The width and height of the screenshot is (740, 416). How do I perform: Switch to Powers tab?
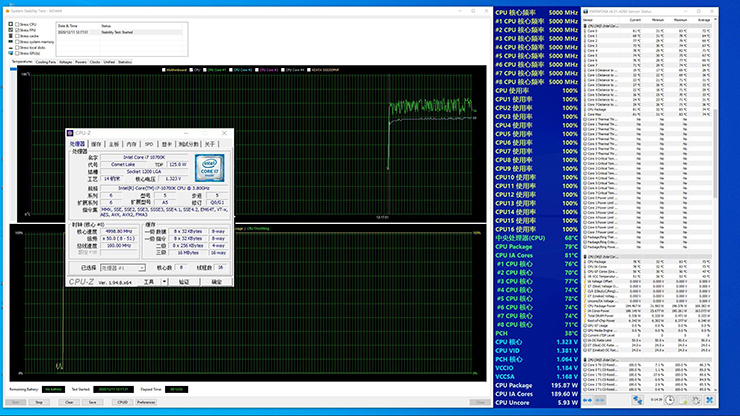pyautogui.click(x=81, y=62)
